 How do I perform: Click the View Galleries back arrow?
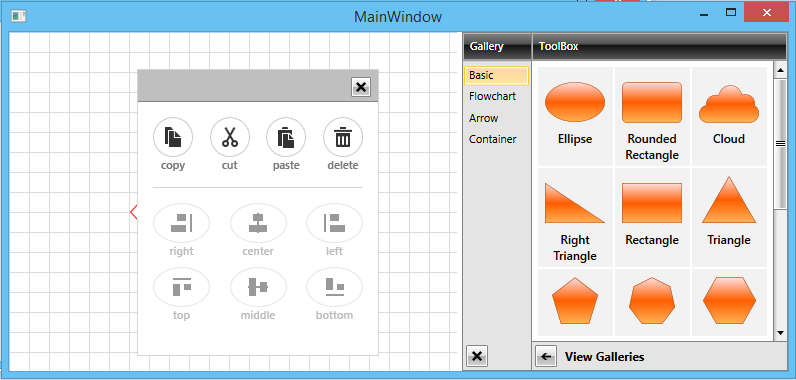(x=546, y=357)
